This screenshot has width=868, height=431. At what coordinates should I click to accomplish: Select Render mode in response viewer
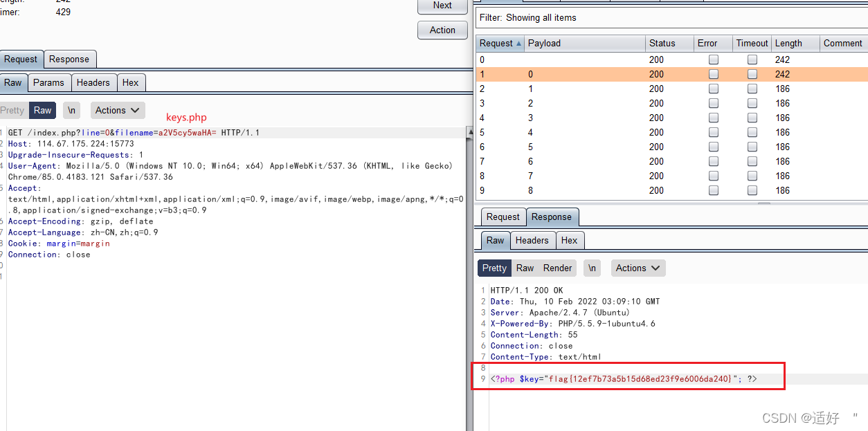[558, 268]
